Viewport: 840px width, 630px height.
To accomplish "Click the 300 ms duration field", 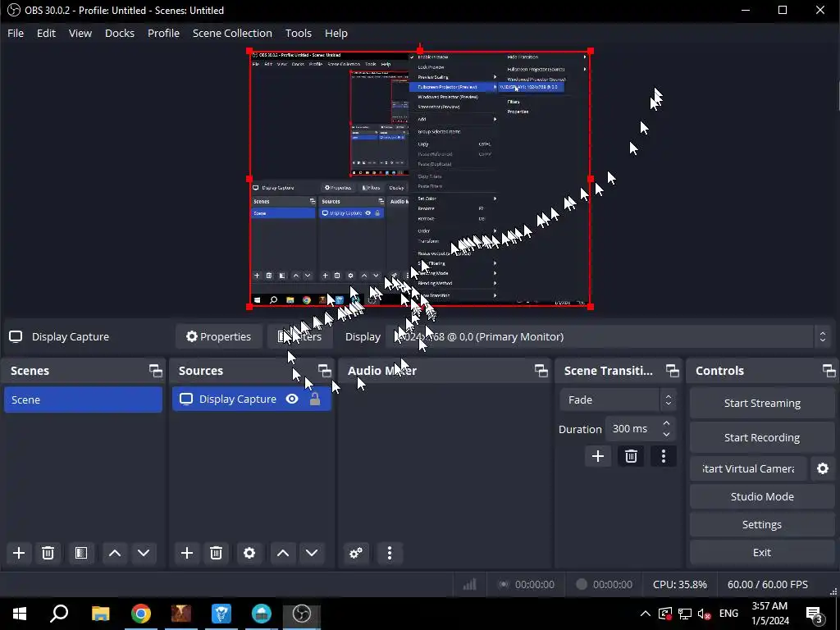I will tap(632, 428).
